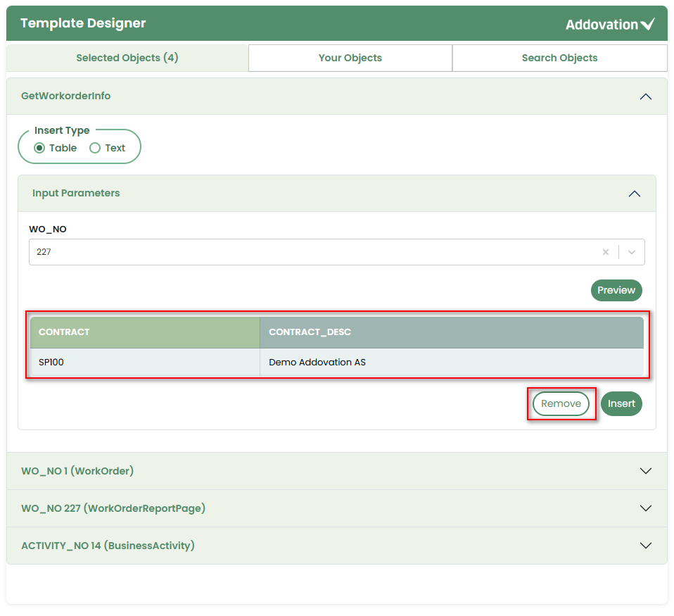Image resolution: width=674 pixels, height=616 pixels.
Task: Select the SP100 table cell
Action: click(145, 363)
